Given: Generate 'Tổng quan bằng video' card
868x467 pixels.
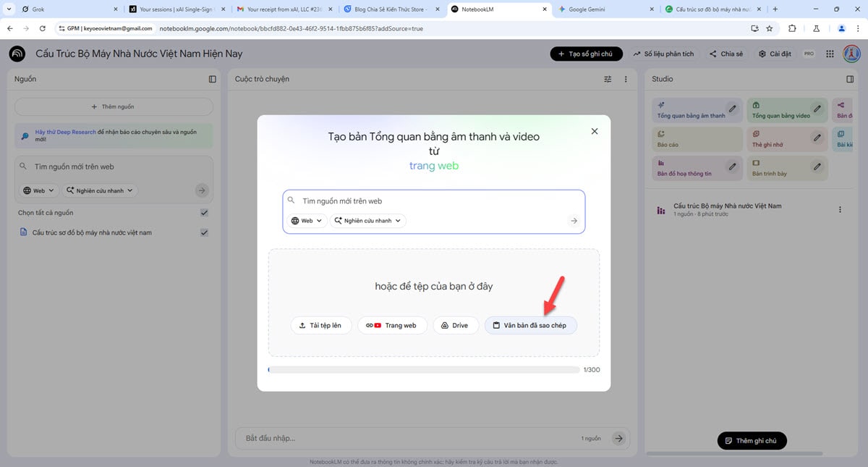Looking at the screenshot, I should click(x=780, y=110).
